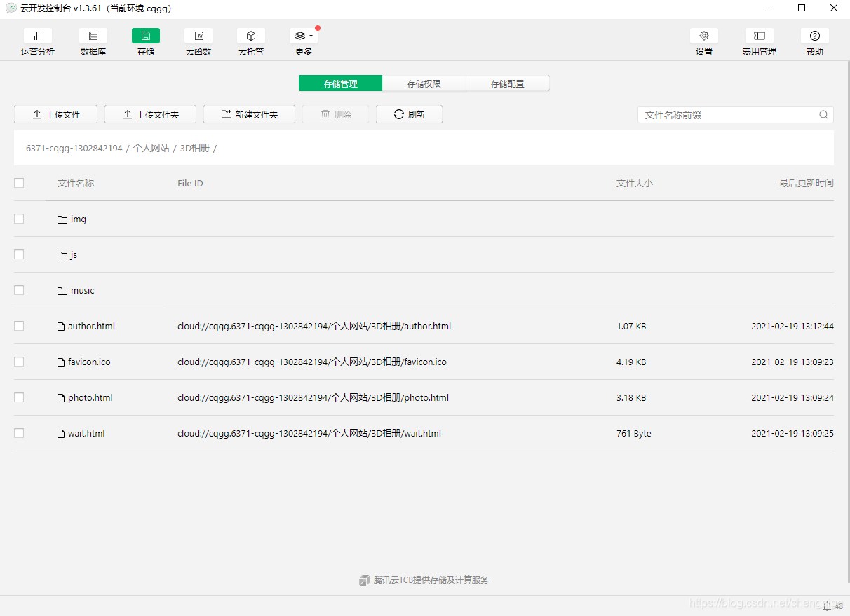Select the author.html file name
This screenshot has height=616, width=850.
[91, 327]
